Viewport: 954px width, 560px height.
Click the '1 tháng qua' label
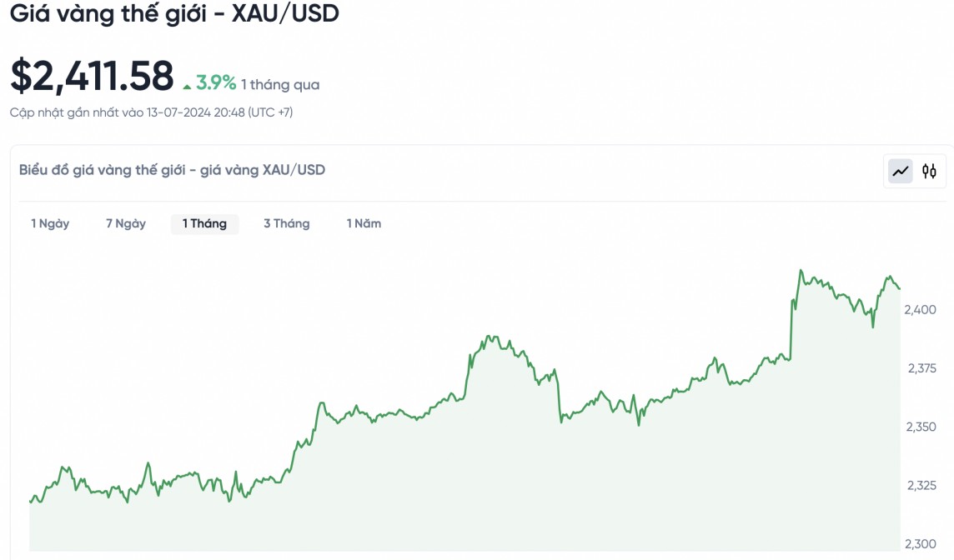(x=280, y=84)
